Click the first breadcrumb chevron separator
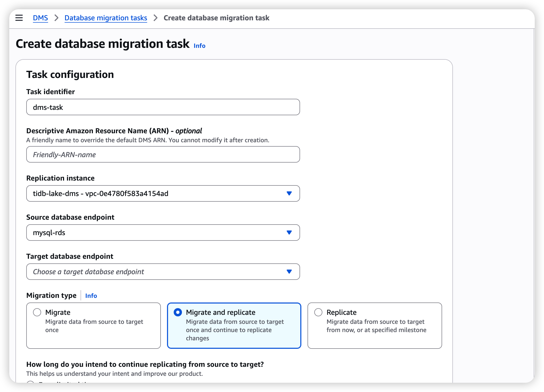 click(56, 18)
